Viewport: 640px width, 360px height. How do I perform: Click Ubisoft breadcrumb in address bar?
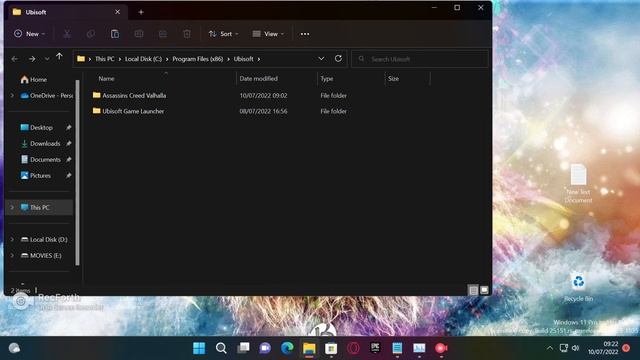click(x=243, y=59)
